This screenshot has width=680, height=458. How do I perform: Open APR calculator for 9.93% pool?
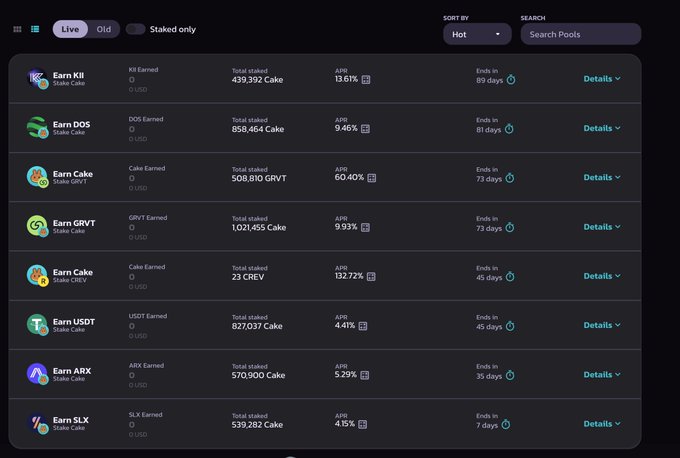pyautogui.click(x=366, y=227)
